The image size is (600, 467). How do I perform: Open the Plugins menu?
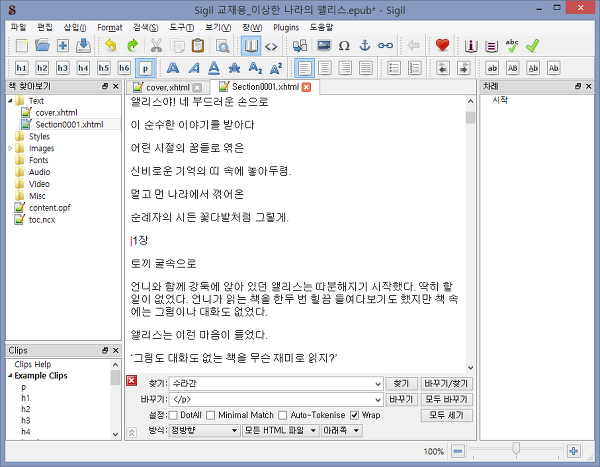(286, 27)
